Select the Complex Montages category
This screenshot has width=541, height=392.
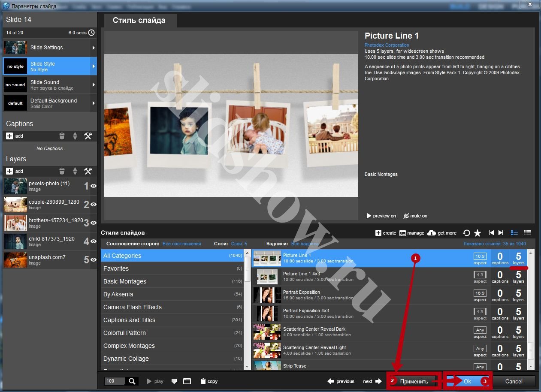pos(172,346)
